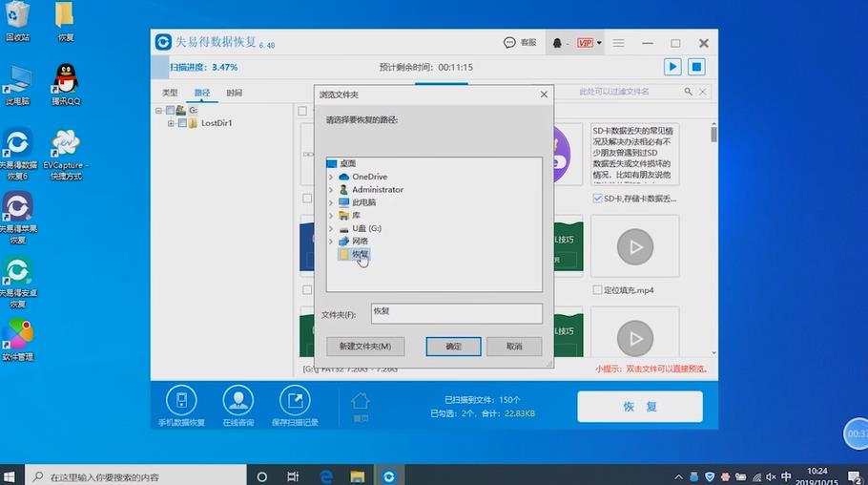868x485 pixels.
Task: Expand the U盘 (G:) node
Action: coord(331,228)
